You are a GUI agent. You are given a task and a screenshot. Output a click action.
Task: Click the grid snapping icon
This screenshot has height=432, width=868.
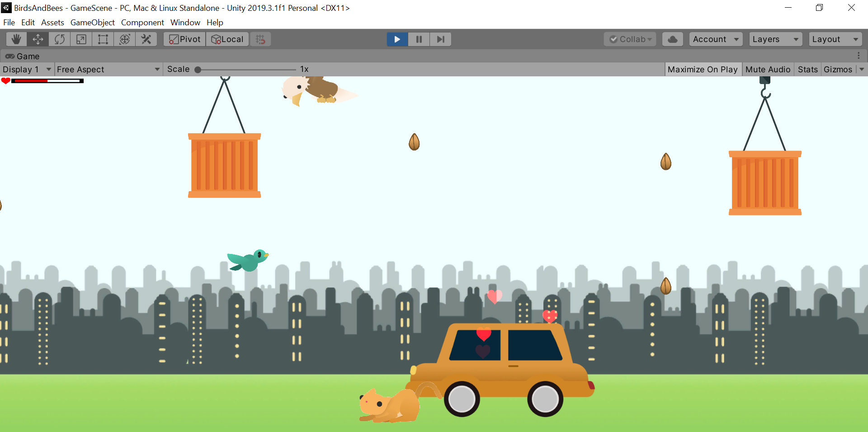[260, 39]
